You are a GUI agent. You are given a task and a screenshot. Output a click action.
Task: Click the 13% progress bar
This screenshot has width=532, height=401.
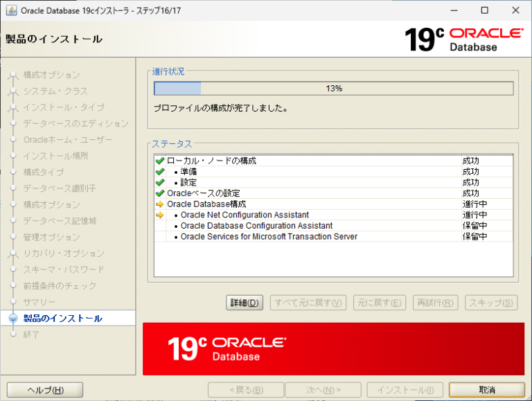coord(333,89)
